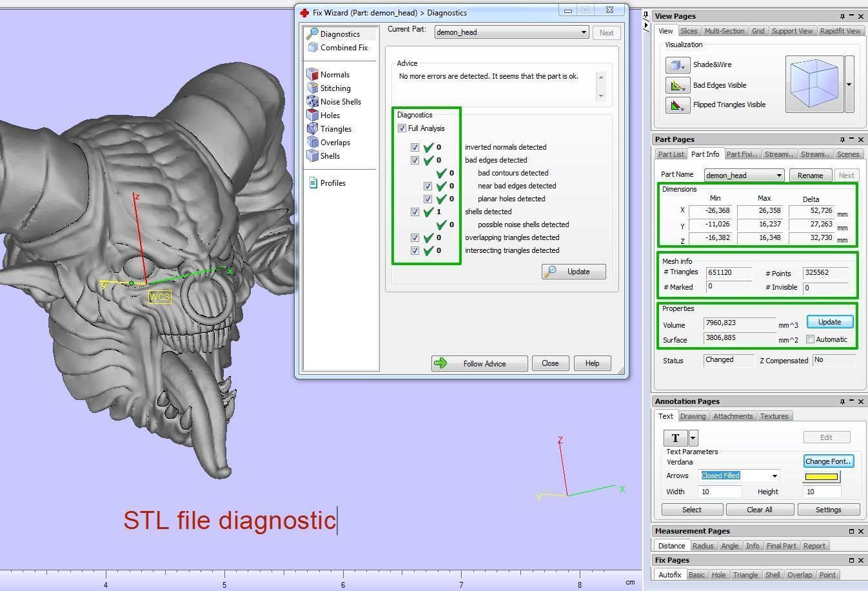Activate the text annotation T tool
The image size is (868, 591).
(675, 438)
